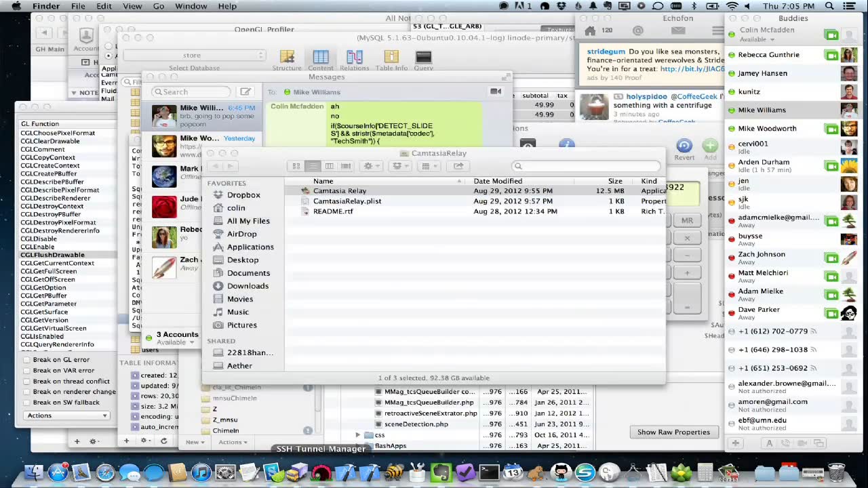Sort the file list by Date Modified
This screenshot has height=488, width=868.
pyautogui.click(x=498, y=181)
